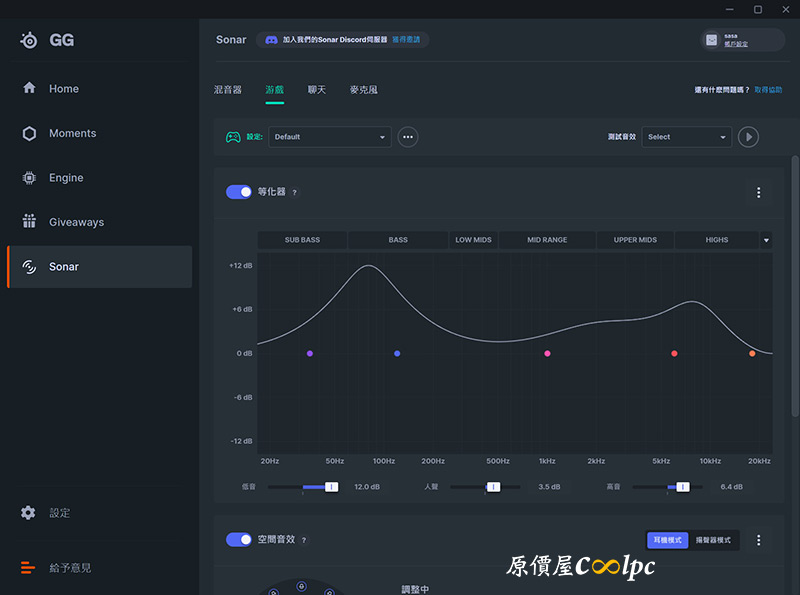
Task: Click the 12.0 dB bass value
Action: pyautogui.click(x=367, y=487)
